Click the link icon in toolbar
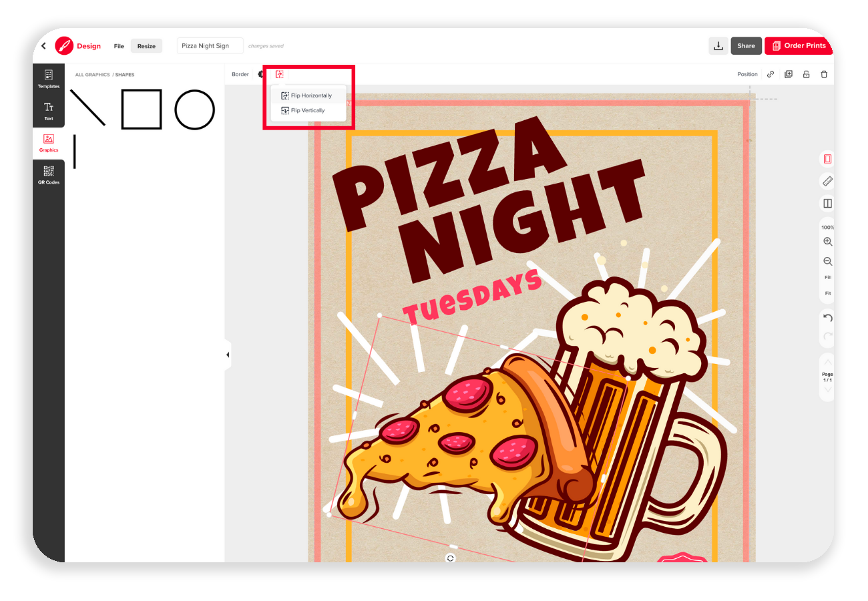Screen dimensions: 868x601 click(771, 74)
